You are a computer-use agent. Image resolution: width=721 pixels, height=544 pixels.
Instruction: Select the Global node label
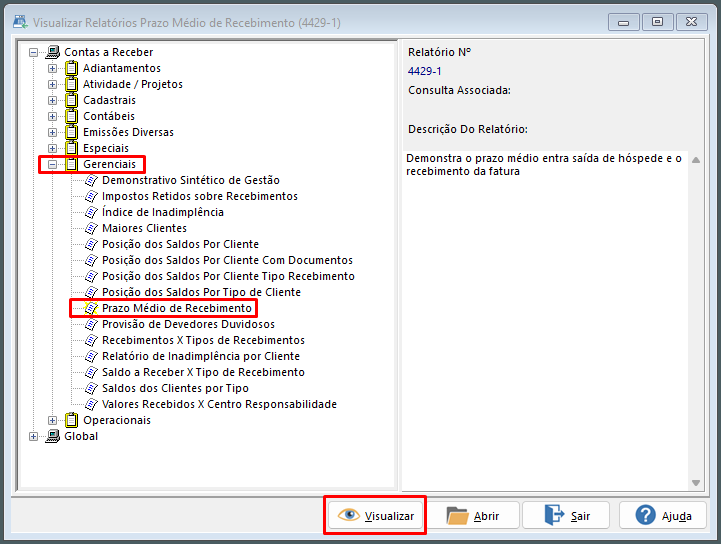click(x=81, y=436)
